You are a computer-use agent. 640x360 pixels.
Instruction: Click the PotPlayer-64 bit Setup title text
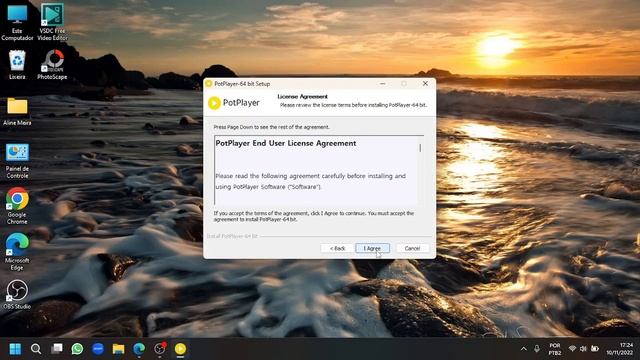(242, 84)
